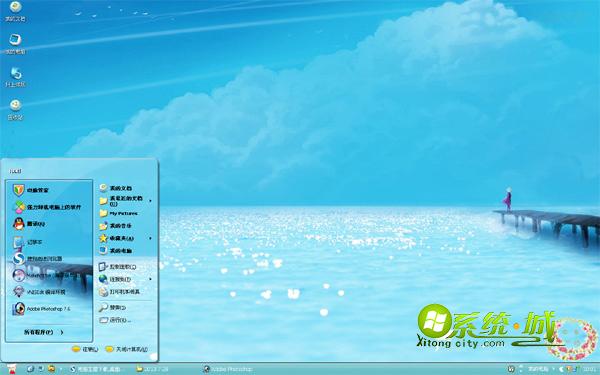Image resolution: width=600 pixels, height=375 pixels.
Task: Open the Run dialog entry
Action: pos(115,320)
